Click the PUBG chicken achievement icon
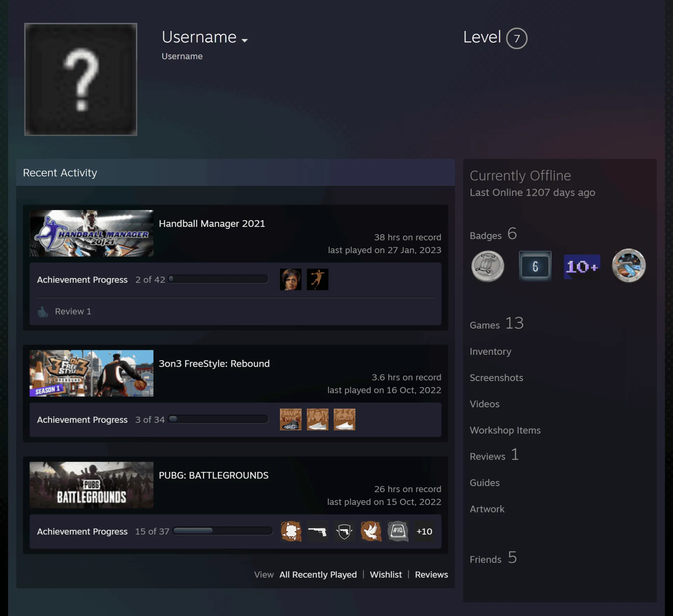The width and height of the screenshot is (673, 616). point(291,531)
